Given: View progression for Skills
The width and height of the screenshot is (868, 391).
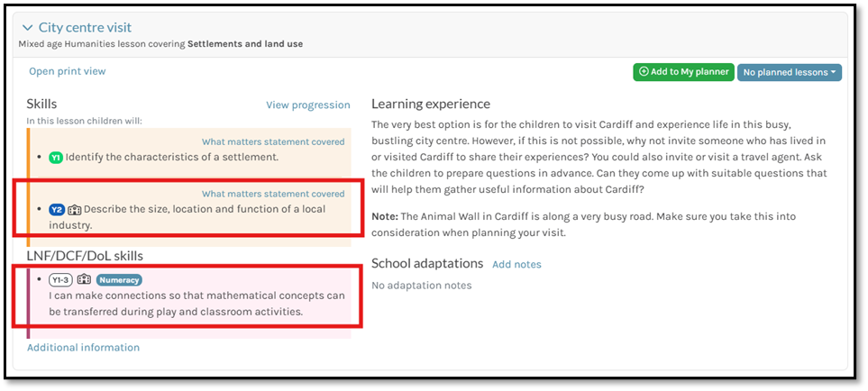Looking at the screenshot, I should coord(307,105).
